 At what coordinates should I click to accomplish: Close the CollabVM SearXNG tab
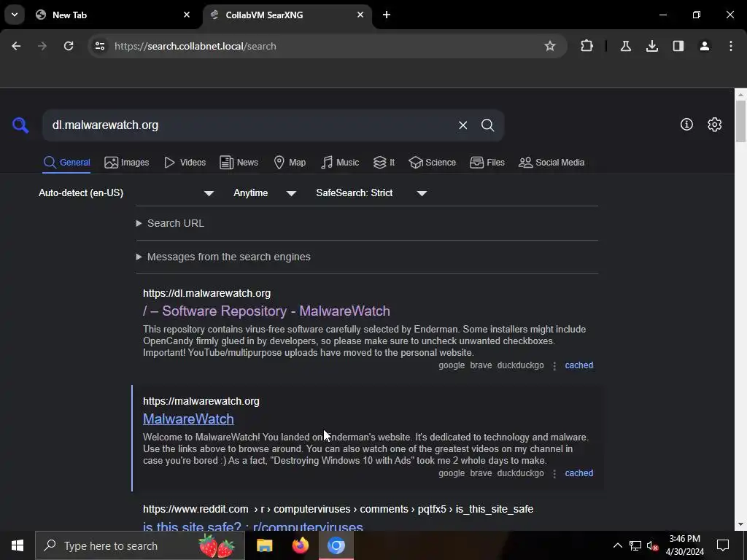(360, 15)
